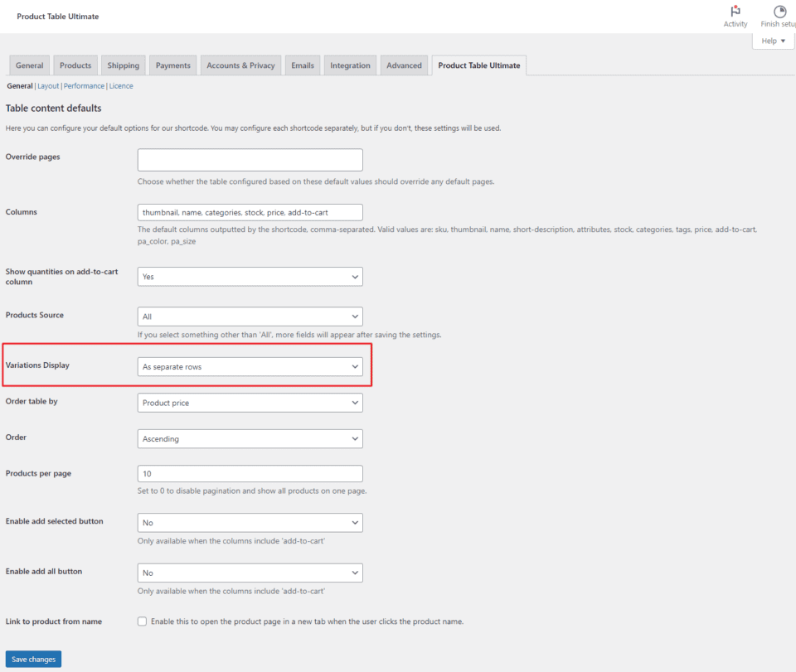
Task: Open the Products Source dropdown
Action: [x=250, y=316]
